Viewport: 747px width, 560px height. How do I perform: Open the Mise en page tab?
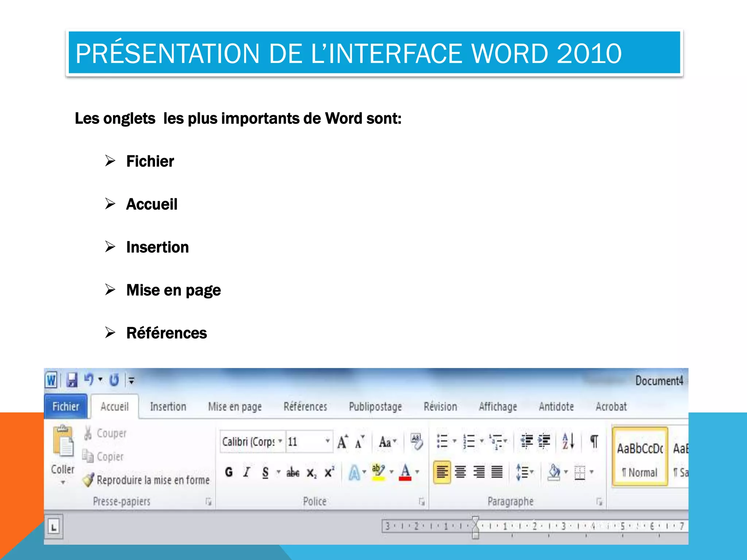point(235,407)
